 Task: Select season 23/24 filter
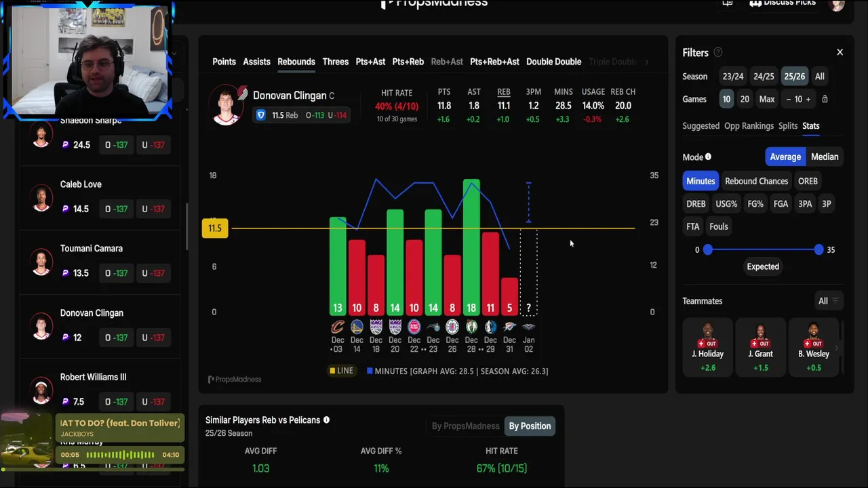point(733,77)
